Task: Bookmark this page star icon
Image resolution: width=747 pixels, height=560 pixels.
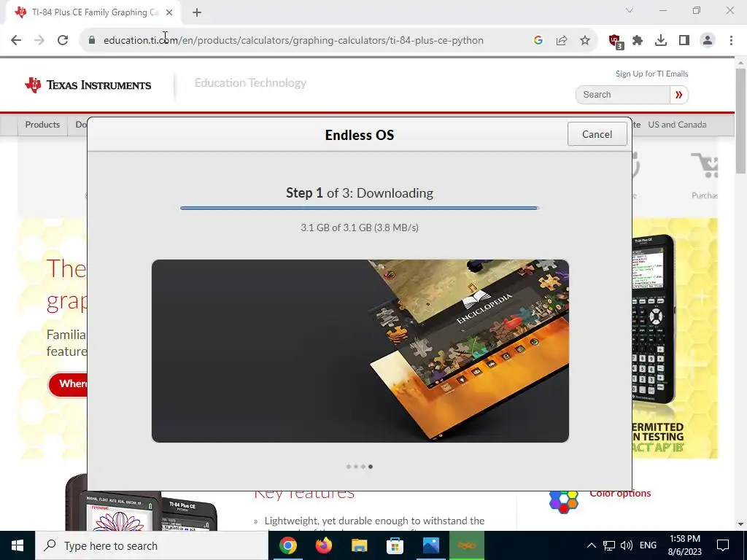Action: (x=585, y=40)
